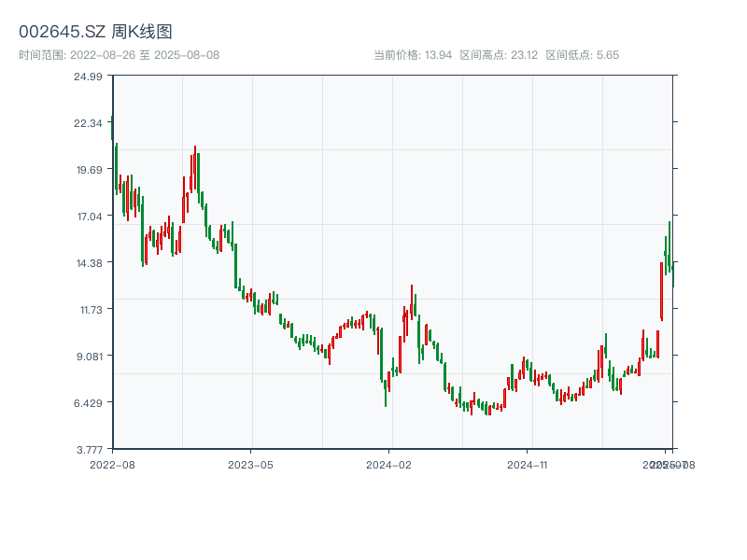Click y-axis label 24.99
This screenshot has height=560, width=747.
88,77
